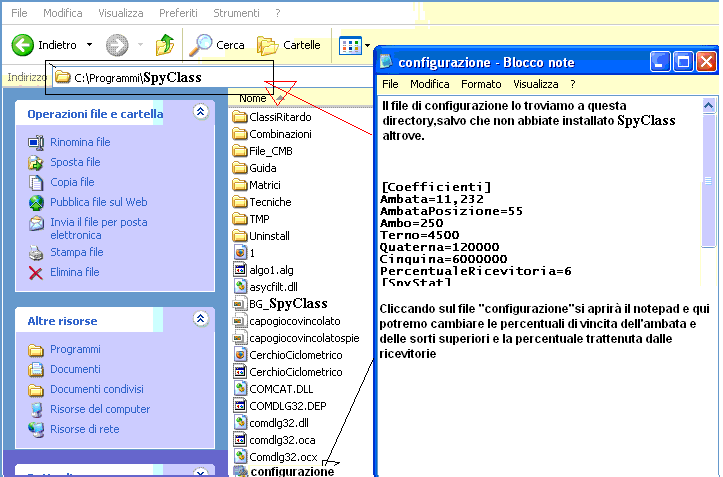Toggle the Cartelle folders pane
This screenshot has height=477, width=723.
click(x=289, y=45)
